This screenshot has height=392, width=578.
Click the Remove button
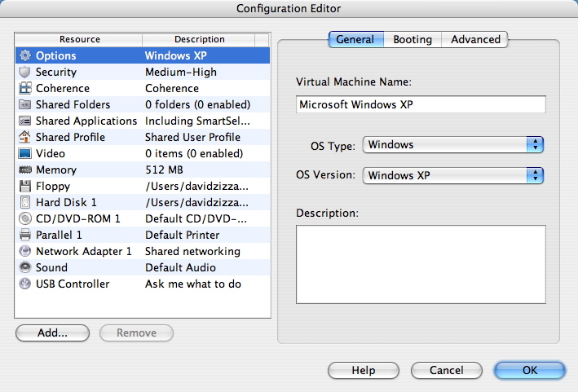(136, 333)
